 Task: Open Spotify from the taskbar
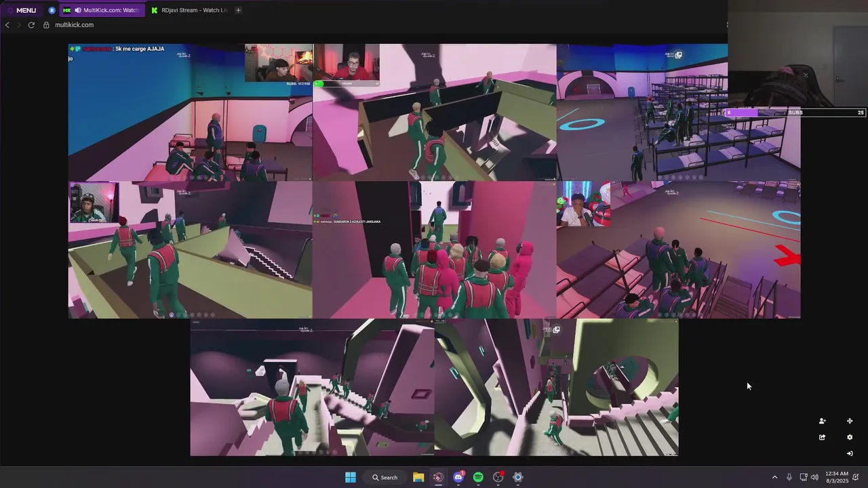click(478, 477)
